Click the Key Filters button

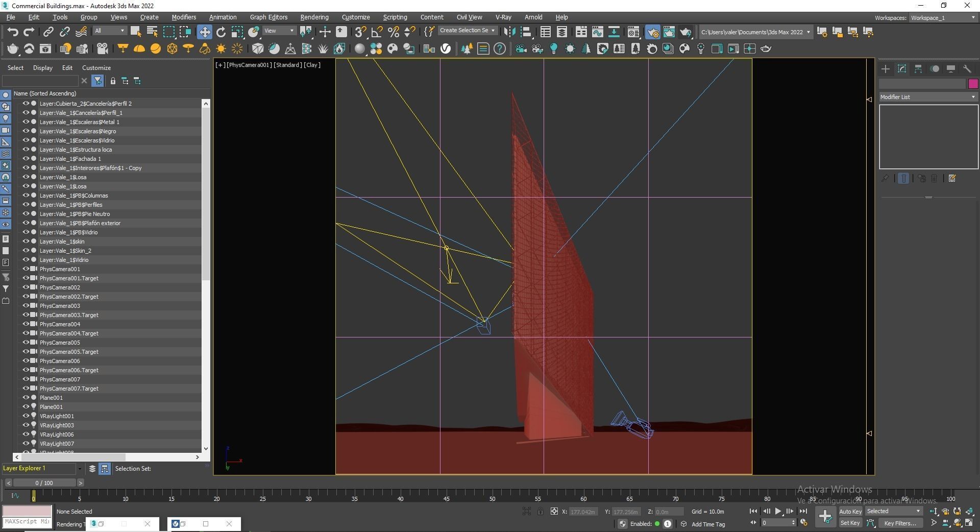[x=900, y=523]
